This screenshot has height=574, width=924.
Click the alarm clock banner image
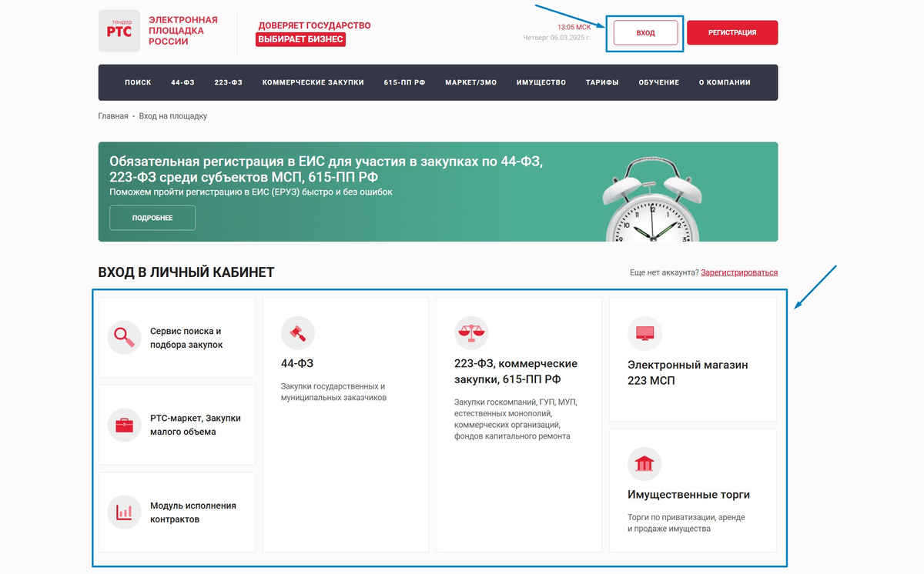click(x=653, y=199)
